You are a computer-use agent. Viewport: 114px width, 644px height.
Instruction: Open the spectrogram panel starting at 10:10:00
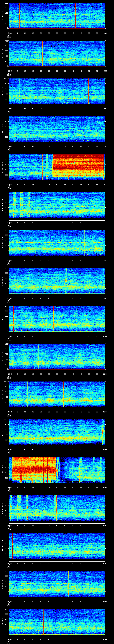[57, 356]
